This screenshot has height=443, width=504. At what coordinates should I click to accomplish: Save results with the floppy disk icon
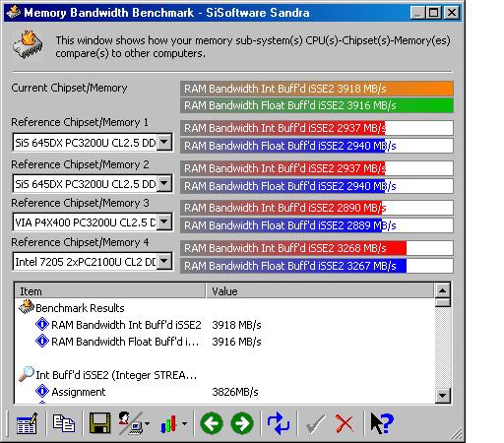(x=100, y=423)
